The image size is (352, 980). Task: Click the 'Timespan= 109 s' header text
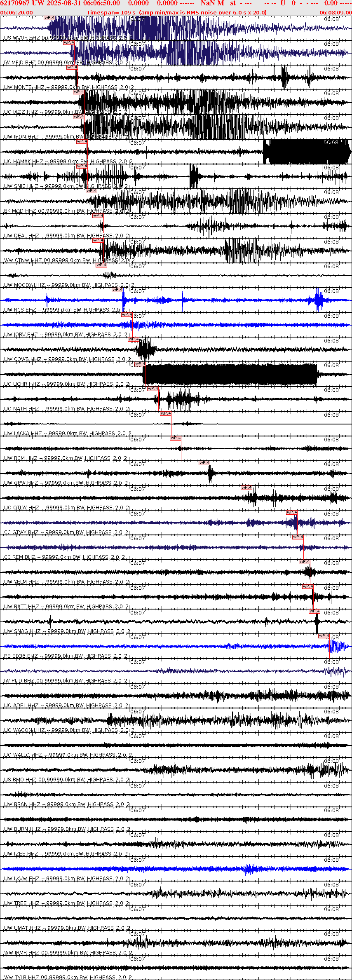[111, 12]
